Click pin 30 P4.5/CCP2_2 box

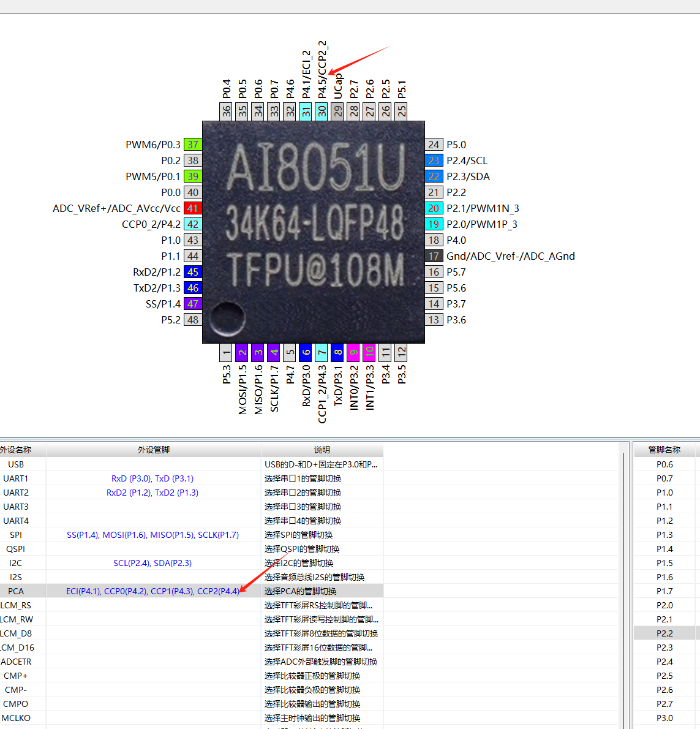point(322,111)
